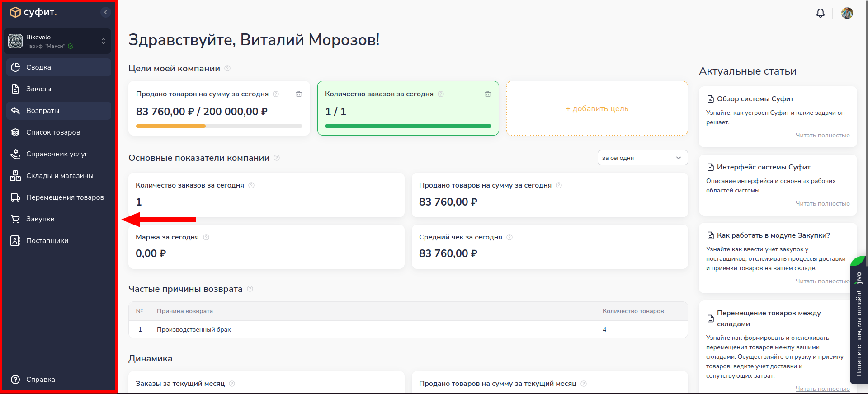Open Справочник услуг in the sidebar
The width and height of the screenshot is (868, 394).
tap(59, 154)
